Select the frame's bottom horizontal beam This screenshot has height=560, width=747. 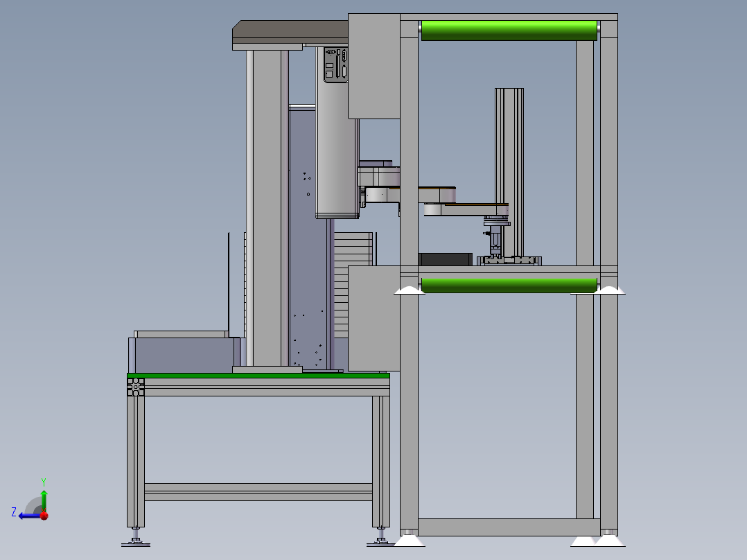coord(509,527)
